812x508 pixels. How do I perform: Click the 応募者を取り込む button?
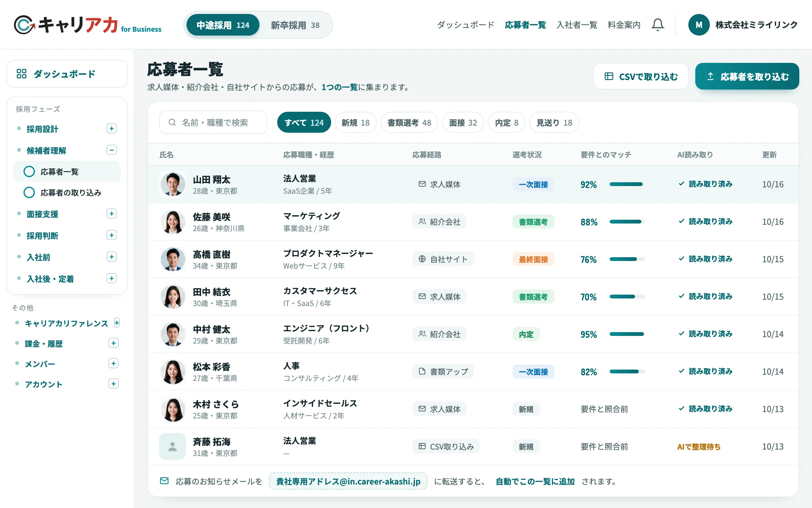[x=747, y=76]
